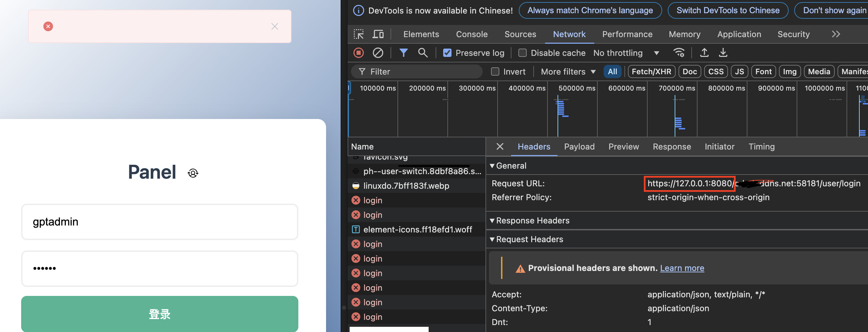
Task: Uncheck the Preserve log checkbox
Action: (447, 53)
